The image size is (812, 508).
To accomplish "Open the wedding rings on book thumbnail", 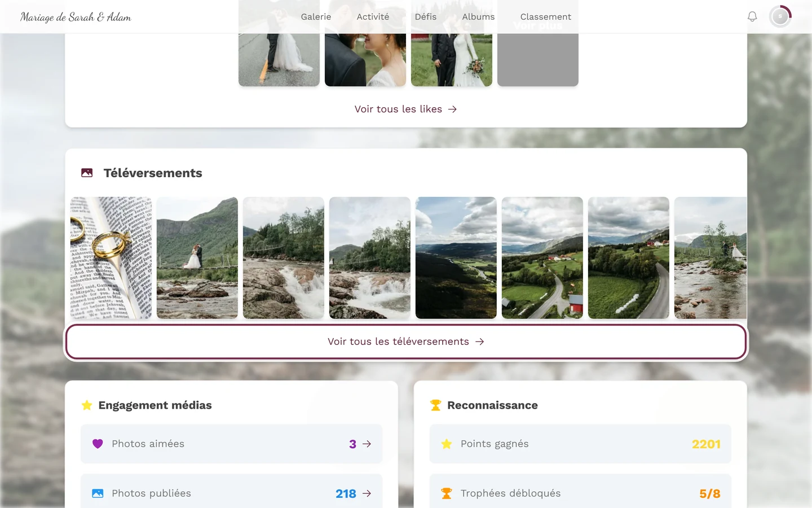I will pos(111,258).
